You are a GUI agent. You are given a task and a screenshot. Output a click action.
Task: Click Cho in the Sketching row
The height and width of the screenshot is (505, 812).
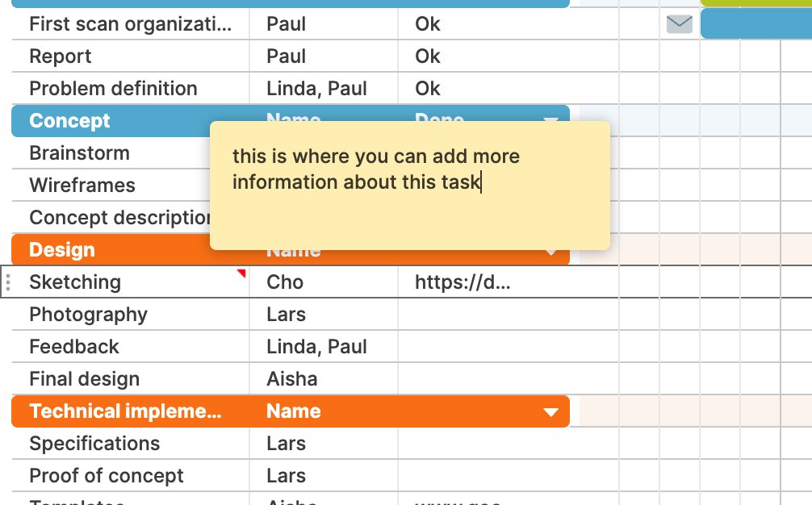coord(285,282)
